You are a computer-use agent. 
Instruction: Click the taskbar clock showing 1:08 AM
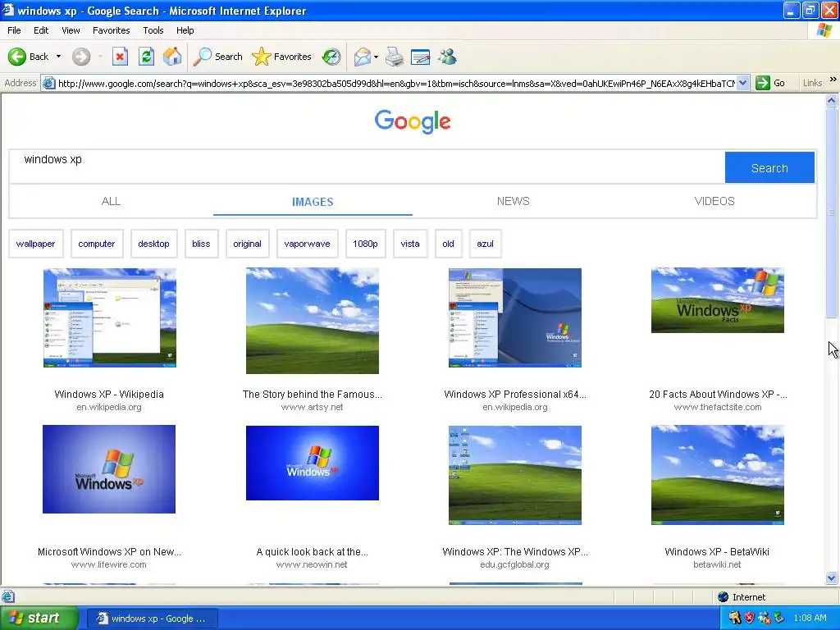(810, 619)
